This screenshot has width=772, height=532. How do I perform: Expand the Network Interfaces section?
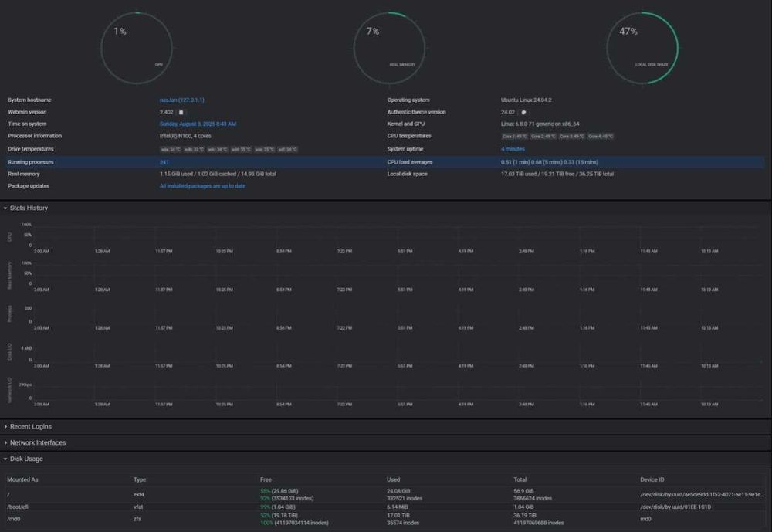tap(35, 443)
